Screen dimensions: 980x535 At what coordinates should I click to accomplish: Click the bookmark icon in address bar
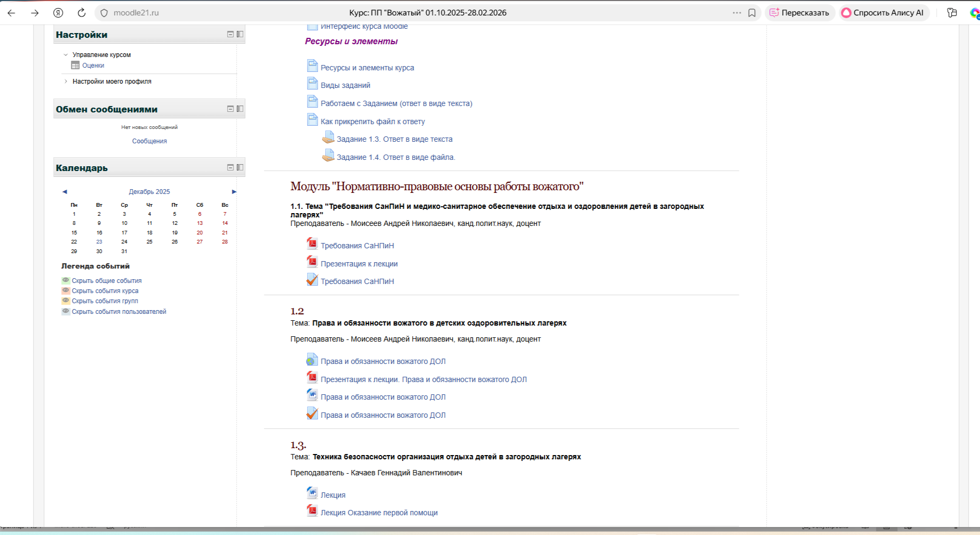point(752,13)
